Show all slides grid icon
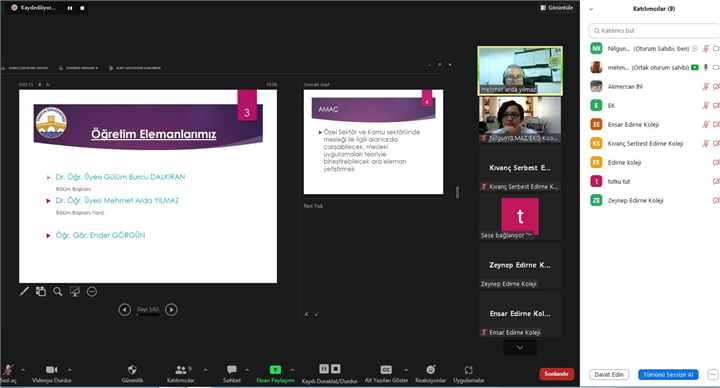 coord(41,291)
